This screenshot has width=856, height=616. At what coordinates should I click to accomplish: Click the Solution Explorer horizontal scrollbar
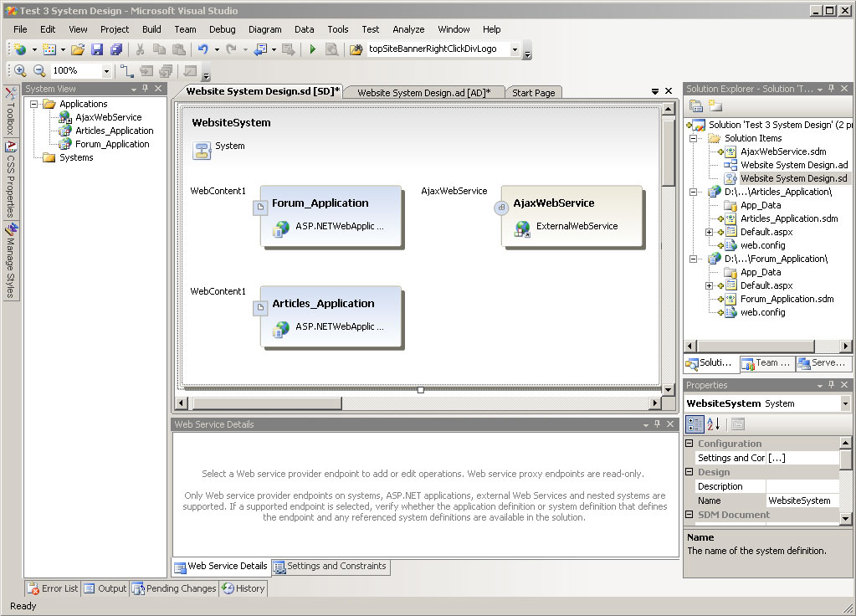[756, 346]
